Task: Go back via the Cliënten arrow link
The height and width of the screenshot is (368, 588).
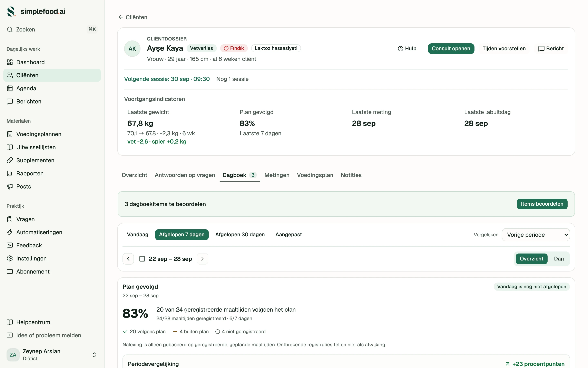Action: tap(133, 17)
